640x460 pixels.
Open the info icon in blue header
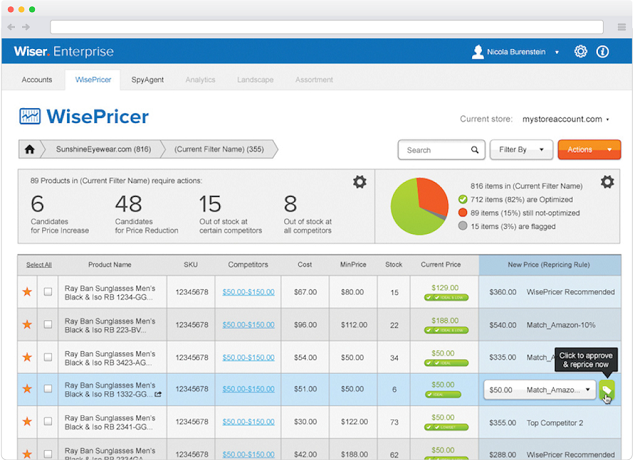click(602, 51)
